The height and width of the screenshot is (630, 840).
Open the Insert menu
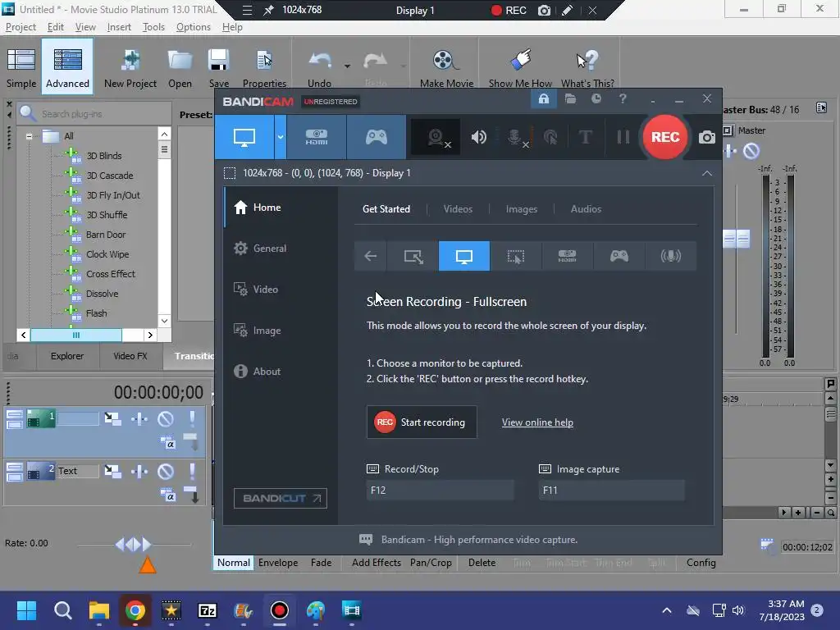point(119,27)
